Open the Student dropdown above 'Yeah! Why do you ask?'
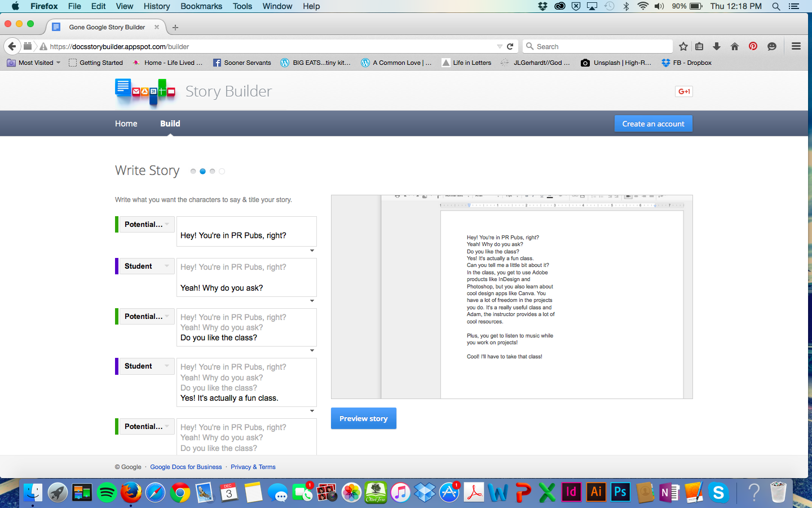The image size is (812, 508). coord(147,266)
